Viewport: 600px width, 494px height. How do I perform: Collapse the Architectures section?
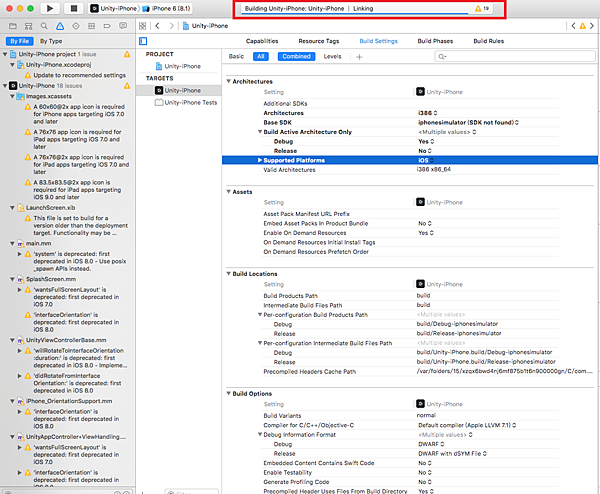pyautogui.click(x=228, y=82)
